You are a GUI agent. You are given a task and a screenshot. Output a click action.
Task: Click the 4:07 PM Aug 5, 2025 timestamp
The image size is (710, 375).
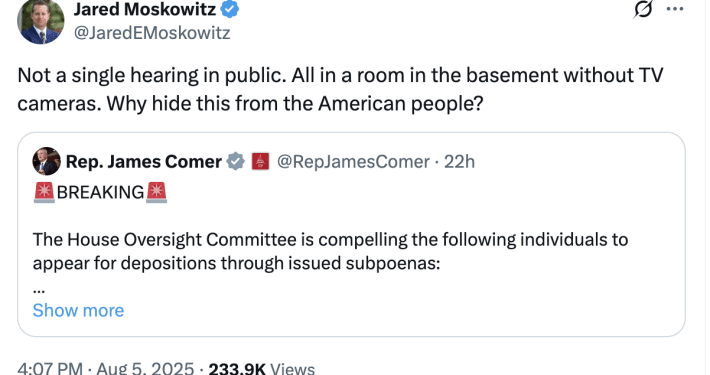[106, 368]
